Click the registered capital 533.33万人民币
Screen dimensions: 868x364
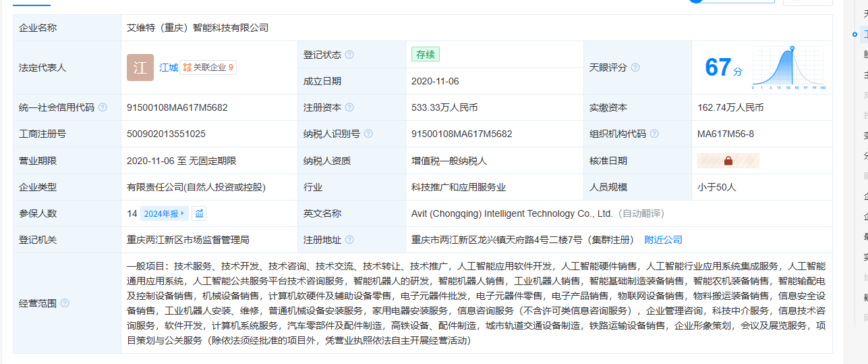(x=444, y=107)
